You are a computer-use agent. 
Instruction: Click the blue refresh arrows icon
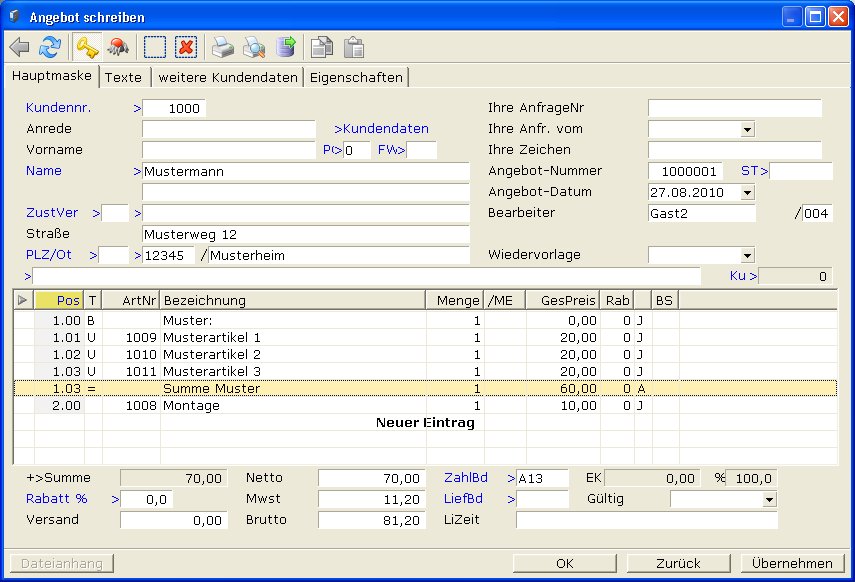tap(50, 47)
